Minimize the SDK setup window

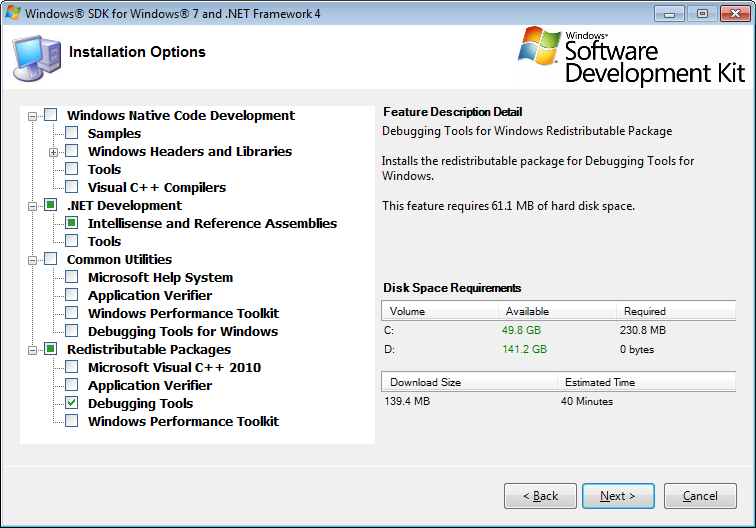coord(669,14)
